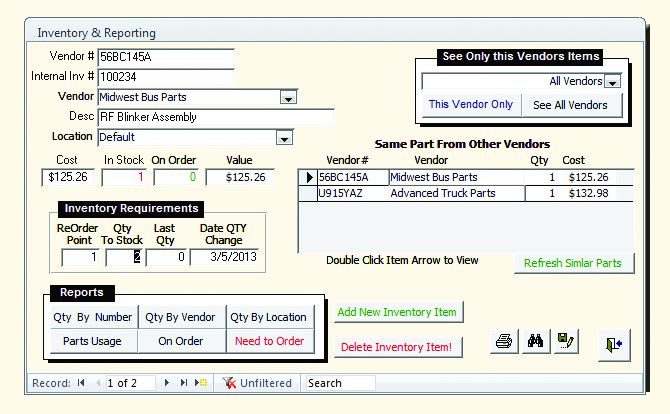The image size is (670, 414).
Task: Select row arrow for 56BC145A
Action: (308, 177)
